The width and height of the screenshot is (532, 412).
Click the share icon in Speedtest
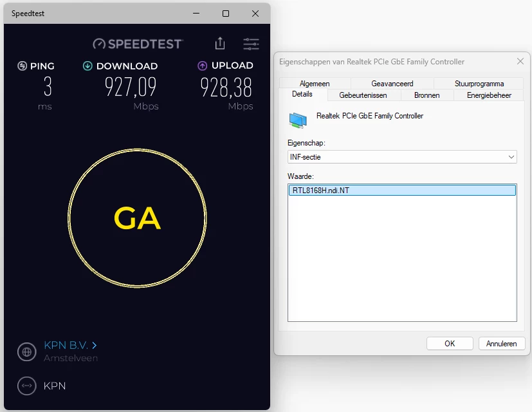coord(220,44)
